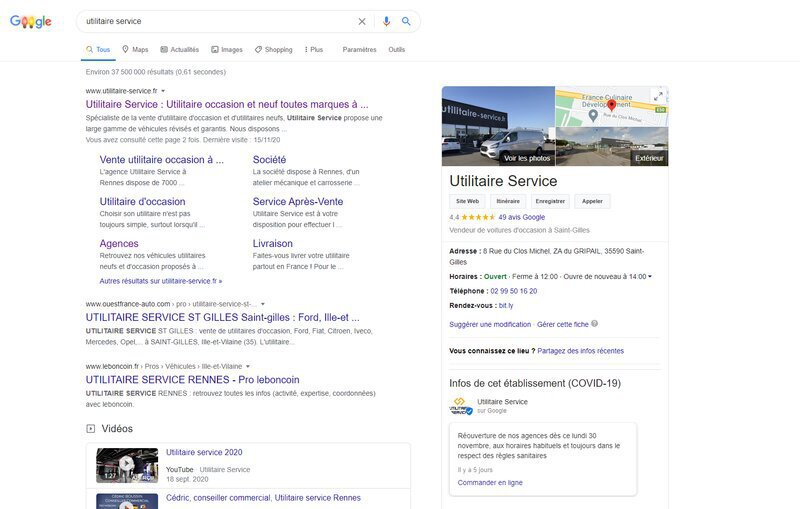This screenshot has width=800, height=509.
Task: Open Utilitaire service 2020 video title
Action: tap(204, 452)
